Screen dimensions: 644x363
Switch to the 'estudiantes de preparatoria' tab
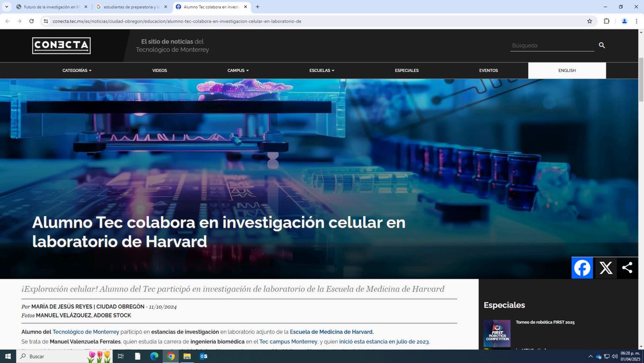coord(132,7)
